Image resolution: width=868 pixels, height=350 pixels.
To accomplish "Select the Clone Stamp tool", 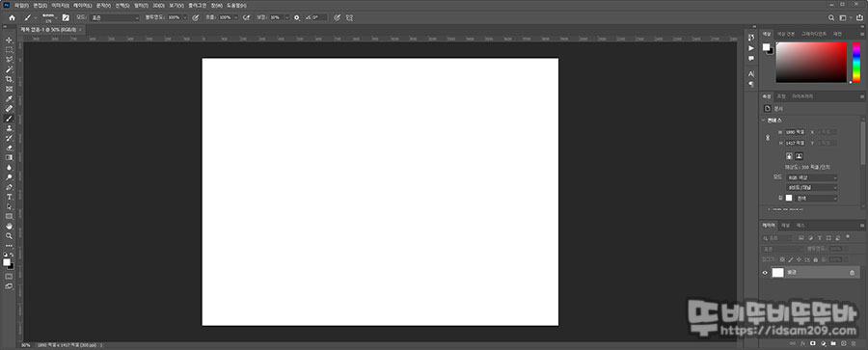I will (x=9, y=128).
